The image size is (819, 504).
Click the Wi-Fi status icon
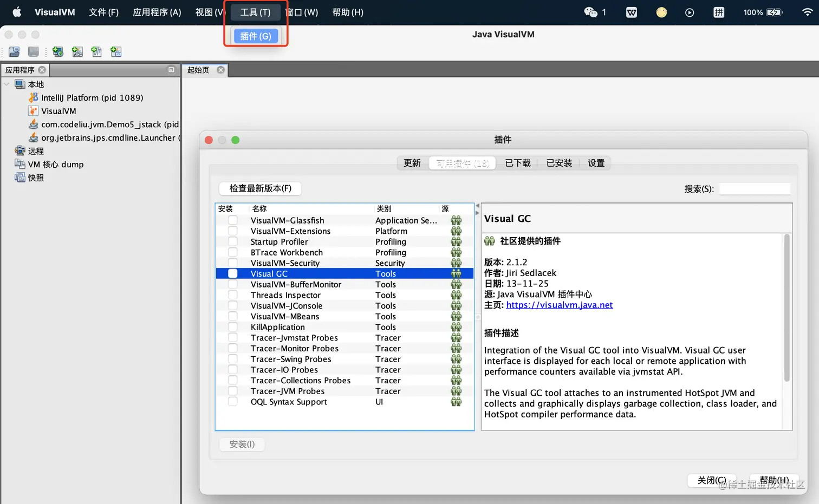807,12
